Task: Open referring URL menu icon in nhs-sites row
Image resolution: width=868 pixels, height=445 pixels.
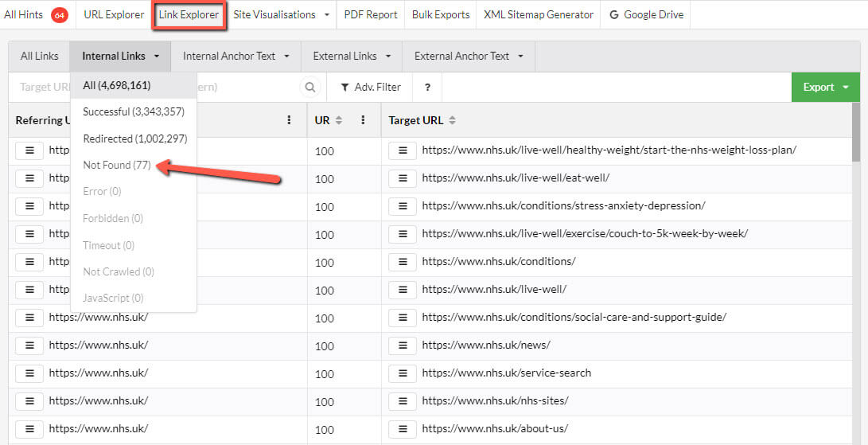Action: [29, 401]
